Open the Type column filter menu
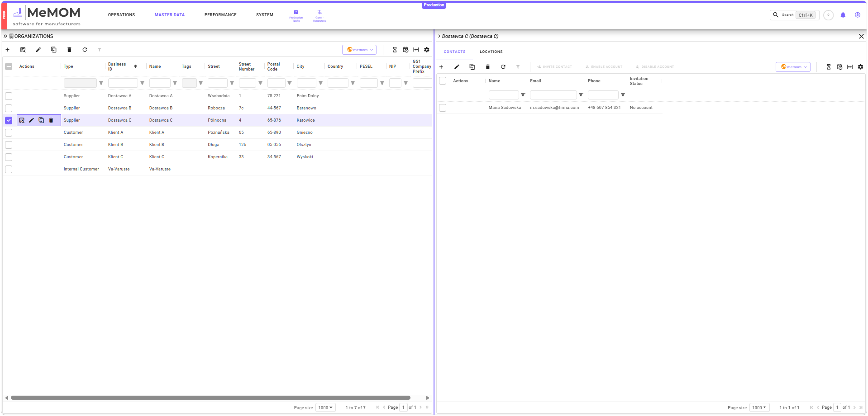The image size is (868, 416). [x=101, y=83]
